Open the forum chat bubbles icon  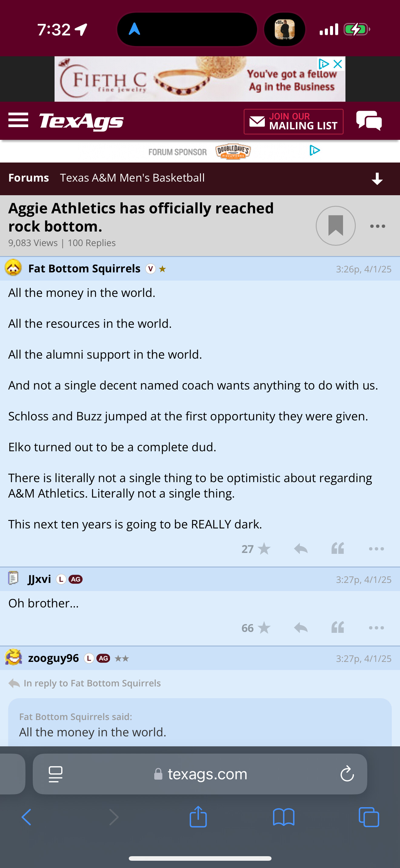click(x=369, y=121)
